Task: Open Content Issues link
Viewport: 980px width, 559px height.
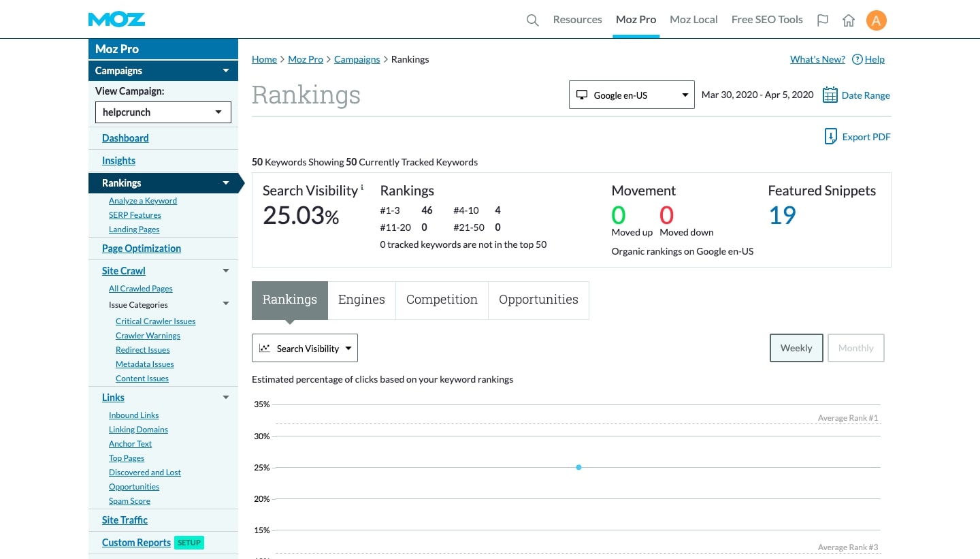Action: pyautogui.click(x=142, y=379)
